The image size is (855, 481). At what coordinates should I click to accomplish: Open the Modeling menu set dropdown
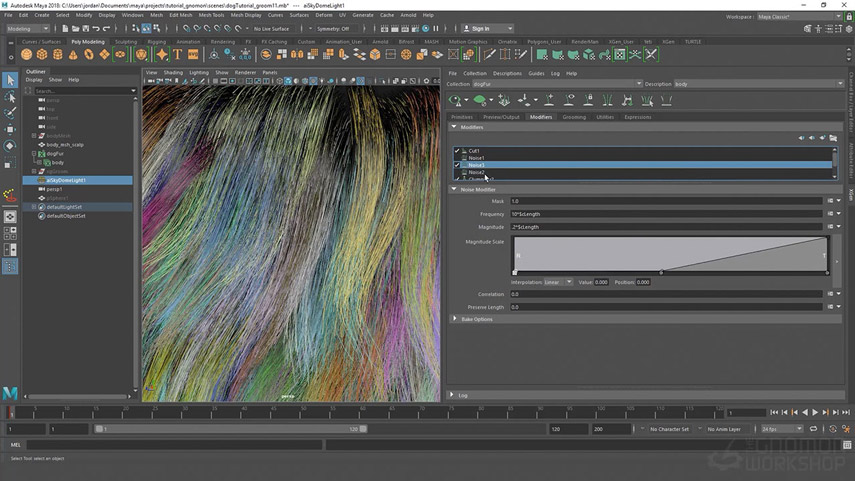click(27, 28)
